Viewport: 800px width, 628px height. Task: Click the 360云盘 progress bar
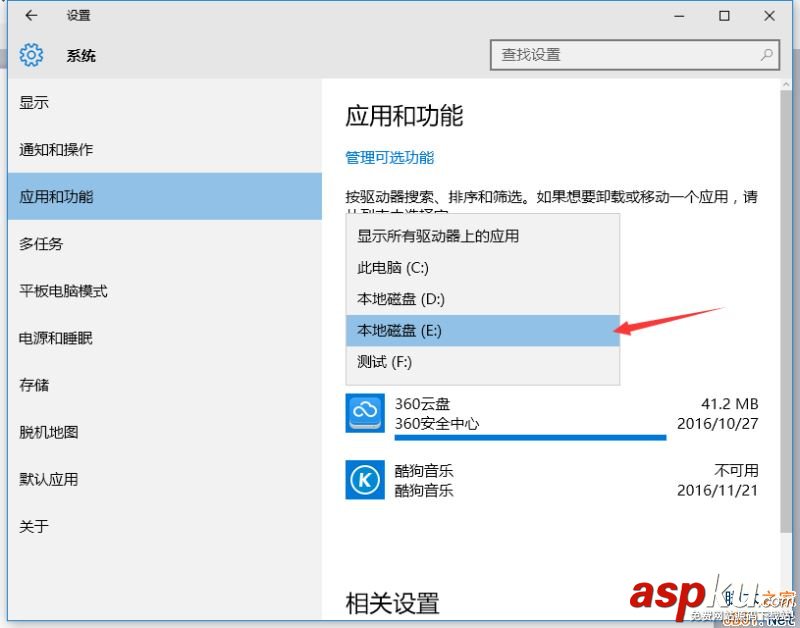click(x=530, y=437)
